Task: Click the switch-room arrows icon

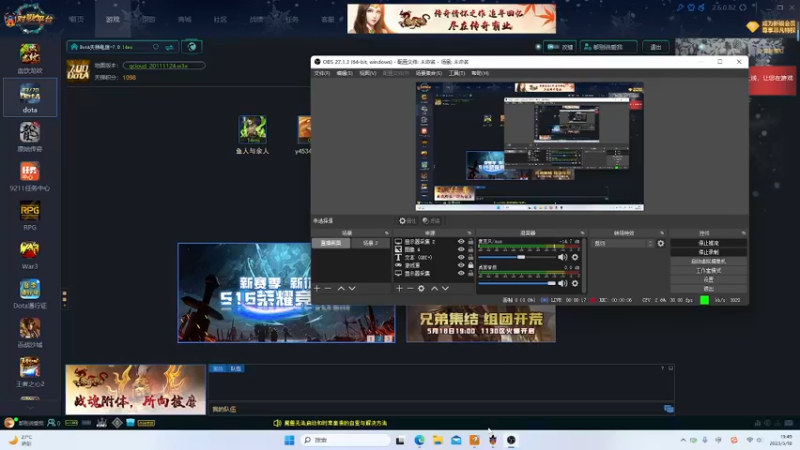Action: click(x=169, y=47)
